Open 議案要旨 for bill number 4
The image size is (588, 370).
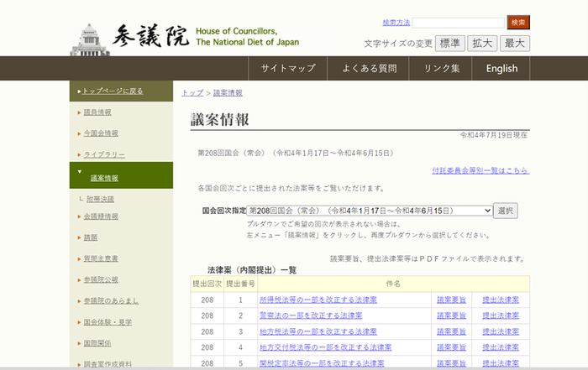[x=452, y=347]
